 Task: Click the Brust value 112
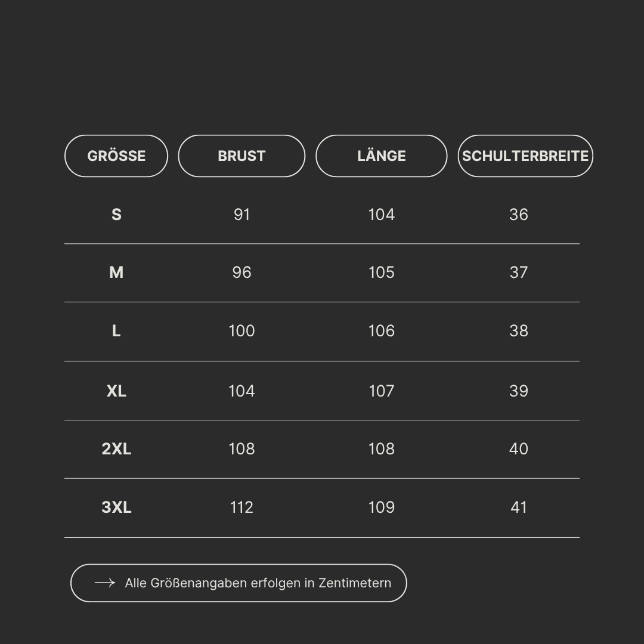click(x=241, y=507)
